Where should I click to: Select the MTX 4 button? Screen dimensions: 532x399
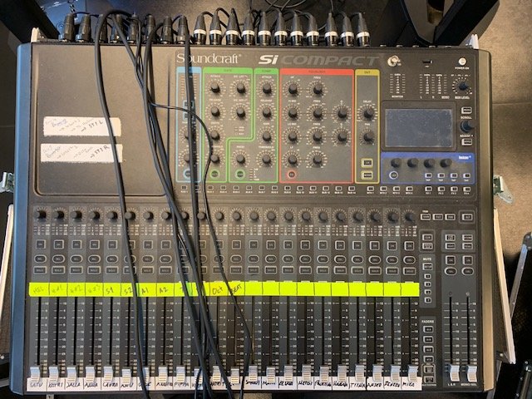(409, 189)
